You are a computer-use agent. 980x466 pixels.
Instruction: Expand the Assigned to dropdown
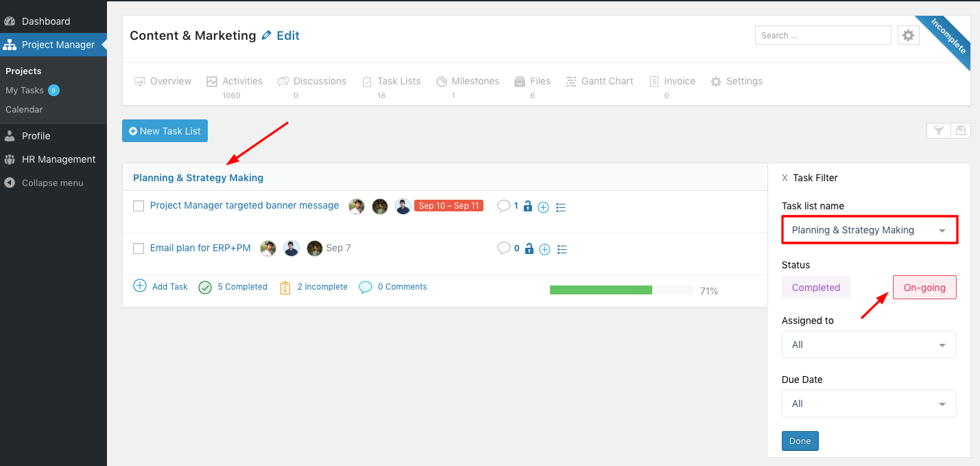pos(869,345)
